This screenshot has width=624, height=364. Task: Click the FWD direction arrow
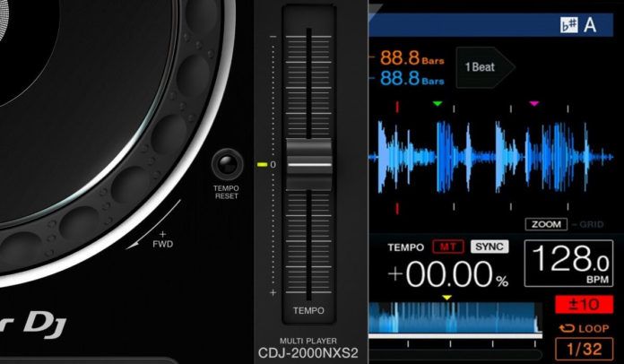[x=153, y=225]
